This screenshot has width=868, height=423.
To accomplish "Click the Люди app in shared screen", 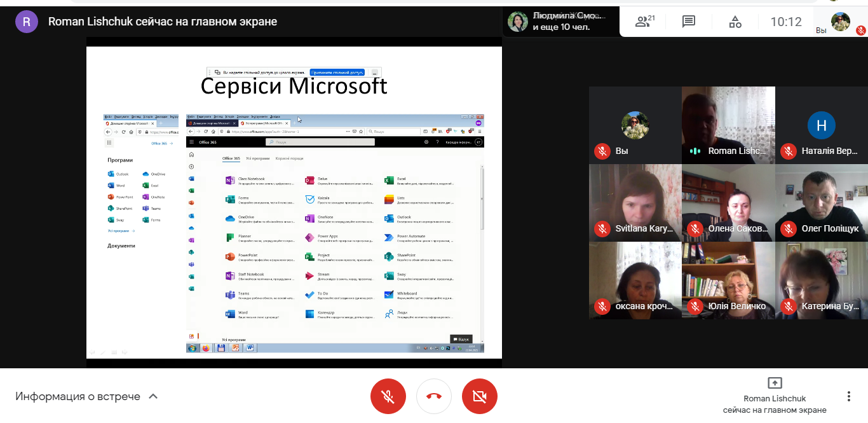I will [x=418, y=314].
